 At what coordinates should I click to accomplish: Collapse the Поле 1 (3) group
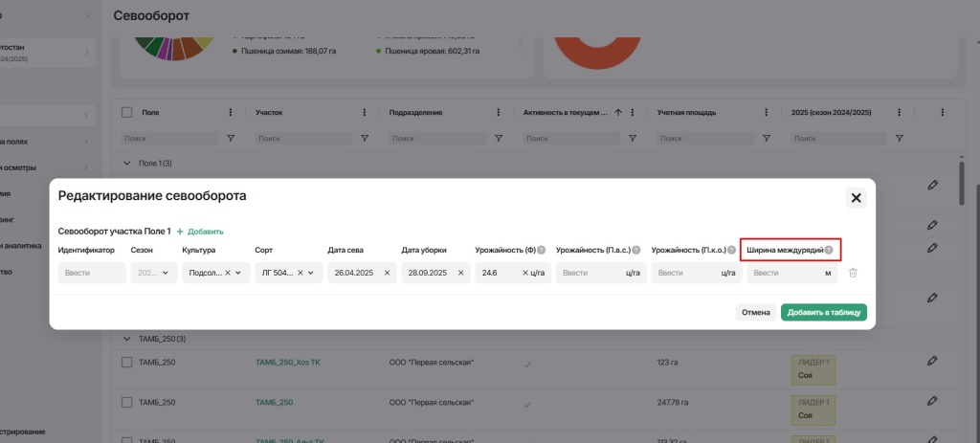pyautogui.click(x=127, y=163)
